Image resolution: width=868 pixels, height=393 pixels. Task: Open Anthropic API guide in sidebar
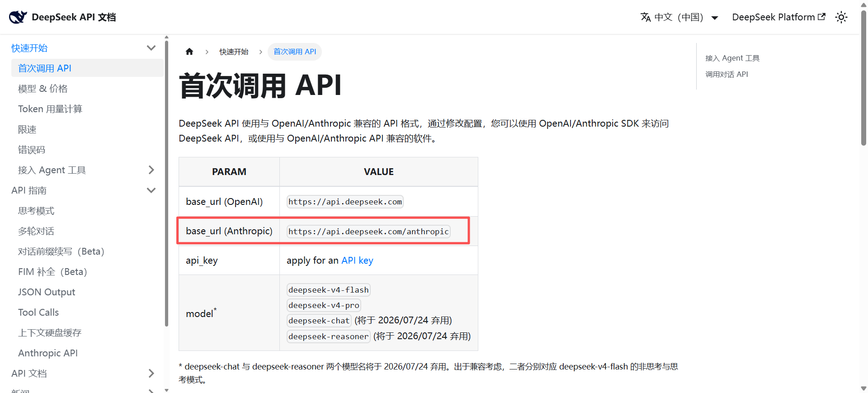click(x=48, y=353)
